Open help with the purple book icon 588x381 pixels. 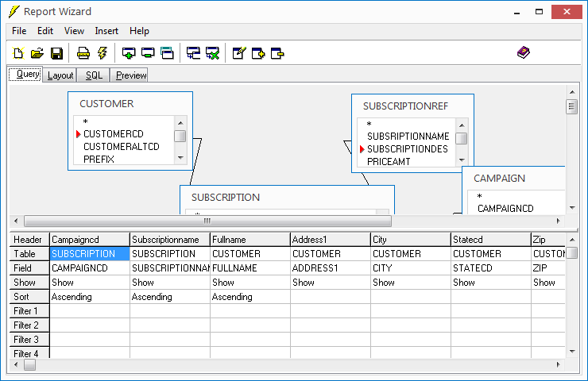523,52
